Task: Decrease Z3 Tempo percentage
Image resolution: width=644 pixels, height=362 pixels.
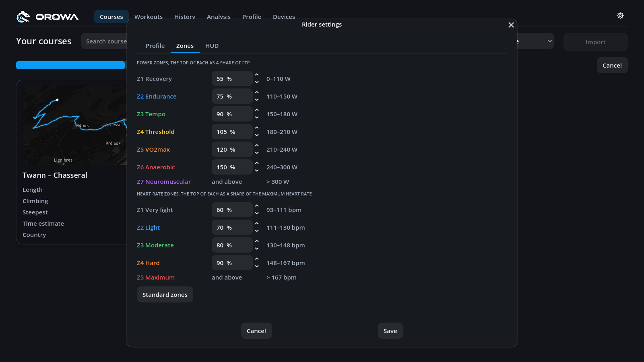Action: click(x=257, y=118)
